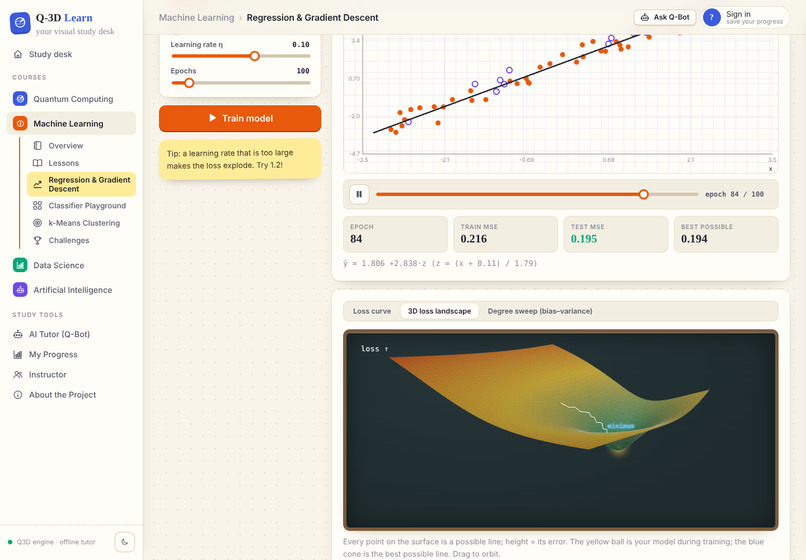
Task: Click the epoch timeline slider handle
Action: [644, 194]
